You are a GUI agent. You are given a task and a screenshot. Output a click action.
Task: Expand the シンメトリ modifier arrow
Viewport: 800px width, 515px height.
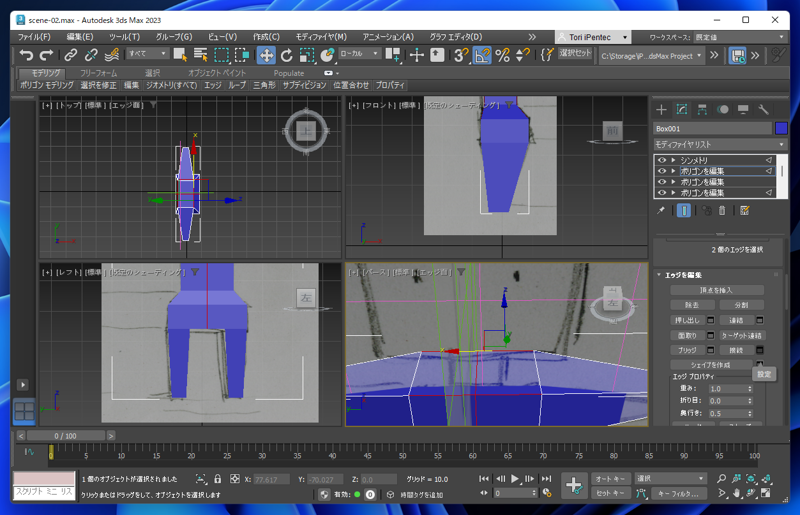[673, 160]
